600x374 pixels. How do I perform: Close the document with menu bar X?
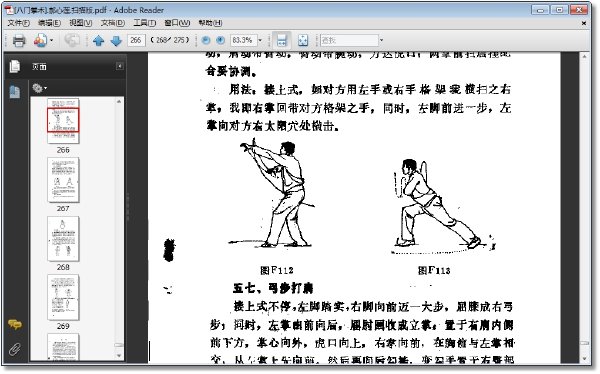[584, 23]
